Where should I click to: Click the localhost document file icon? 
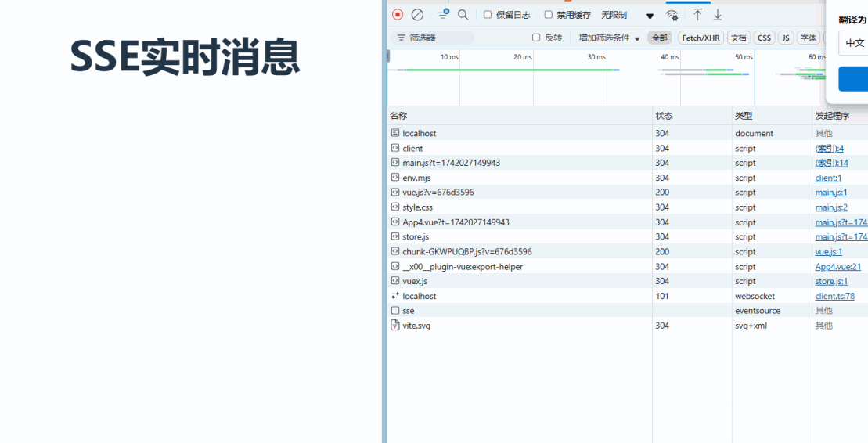pyautogui.click(x=395, y=133)
